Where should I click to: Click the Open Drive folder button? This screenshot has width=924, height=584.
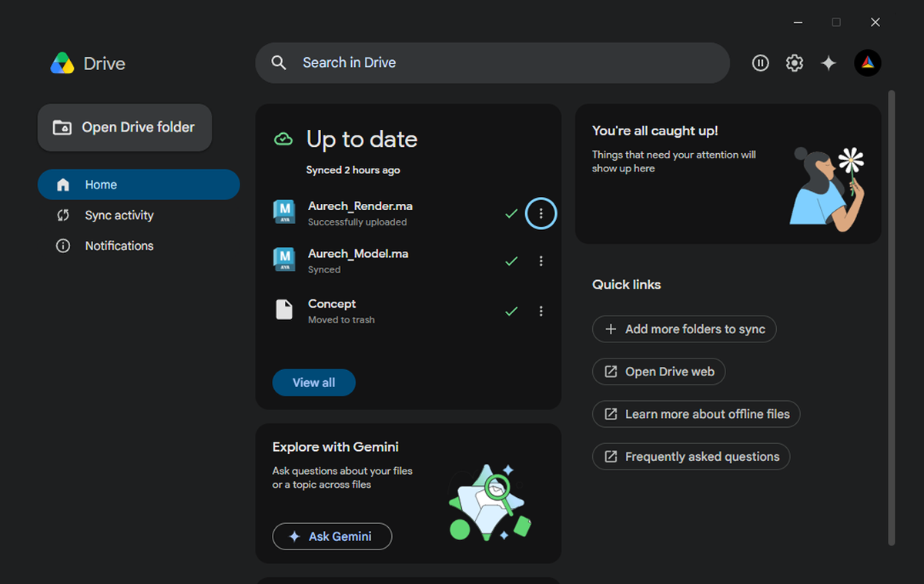pyautogui.click(x=125, y=128)
